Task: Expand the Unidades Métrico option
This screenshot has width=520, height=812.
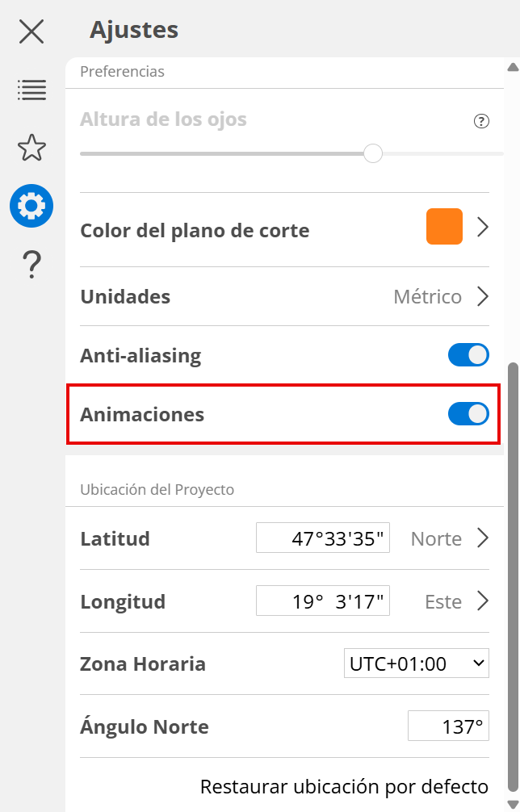Action: [x=483, y=297]
